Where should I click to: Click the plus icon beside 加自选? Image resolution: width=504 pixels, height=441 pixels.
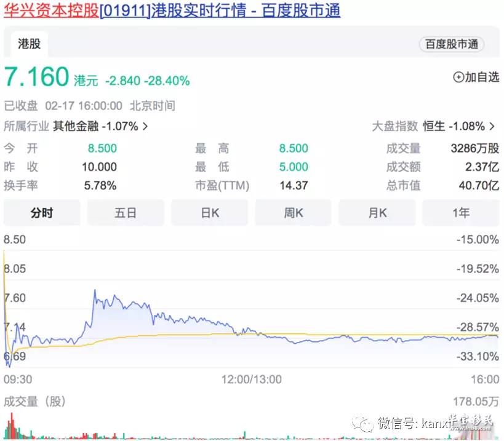458,77
